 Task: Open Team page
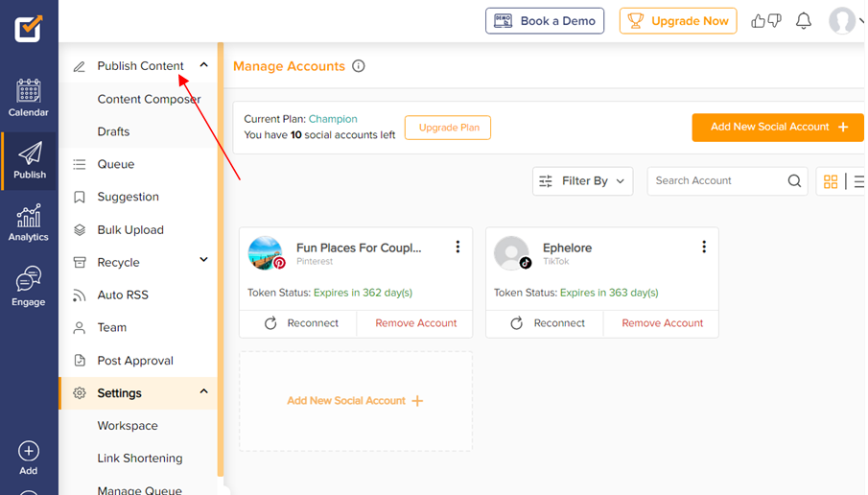112,328
